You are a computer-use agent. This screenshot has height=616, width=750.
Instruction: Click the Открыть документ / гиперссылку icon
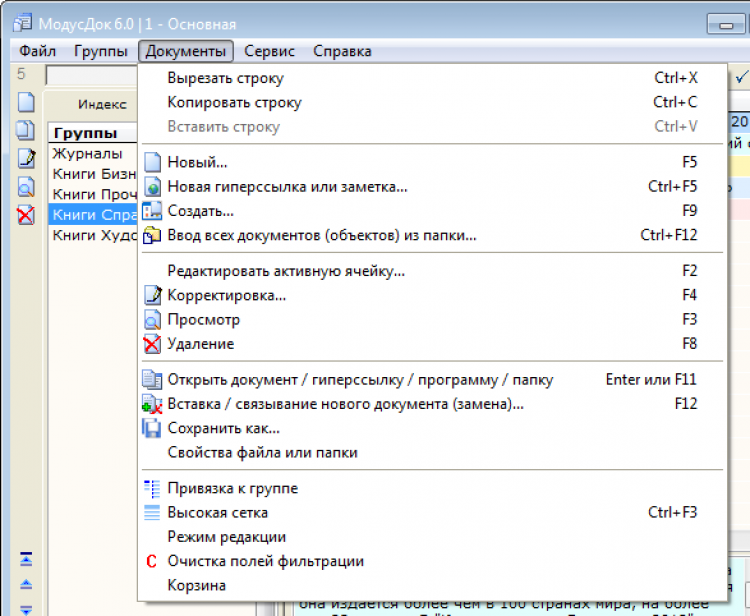tap(153, 380)
